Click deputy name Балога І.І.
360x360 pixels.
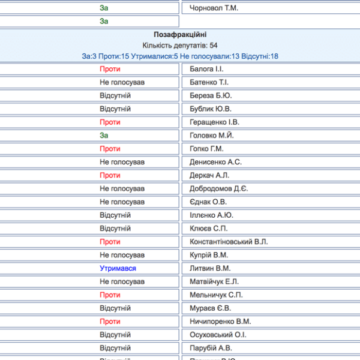(x=206, y=69)
